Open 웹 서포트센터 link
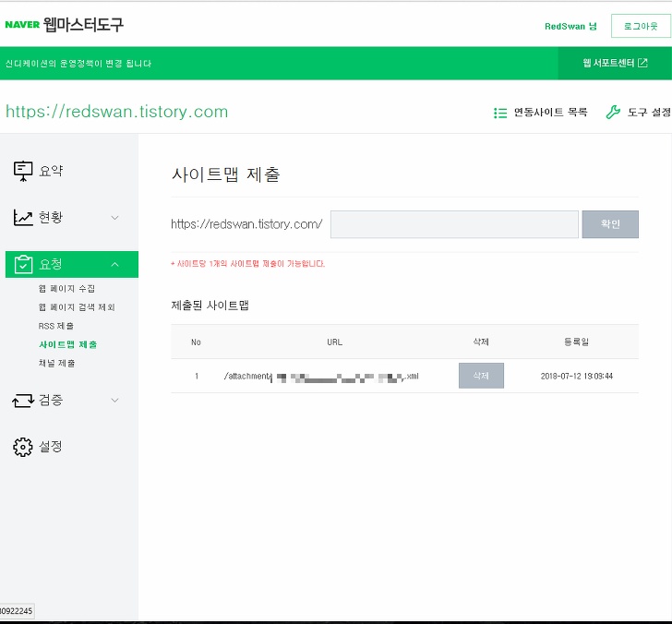This screenshot has height=624, width=672. (608, 63)
